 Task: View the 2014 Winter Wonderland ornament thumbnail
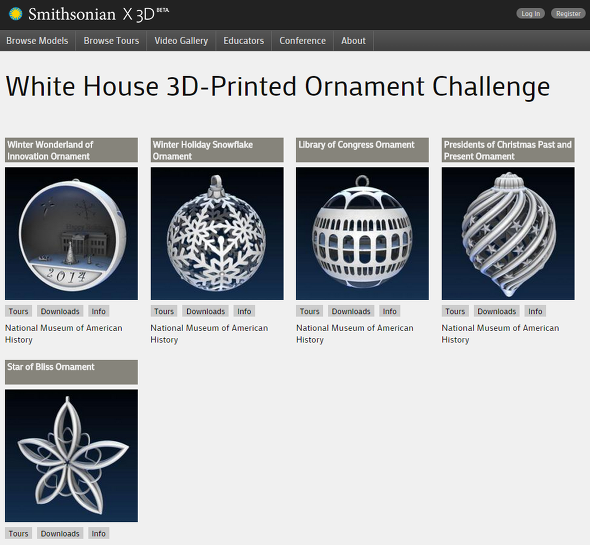tap(71, 234)
